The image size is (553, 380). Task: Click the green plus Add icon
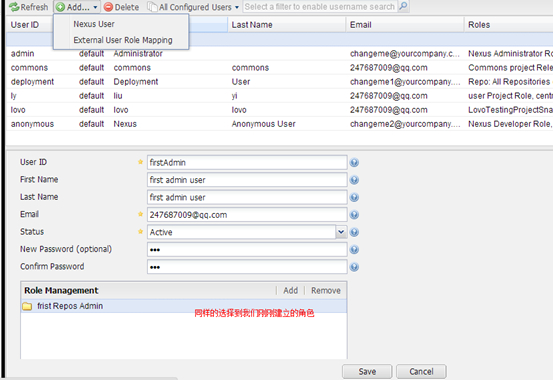coord(61,7)
